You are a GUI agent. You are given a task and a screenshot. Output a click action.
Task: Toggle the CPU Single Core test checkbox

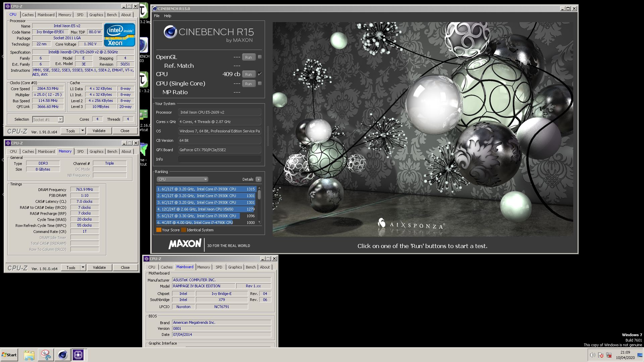point(260,83)
